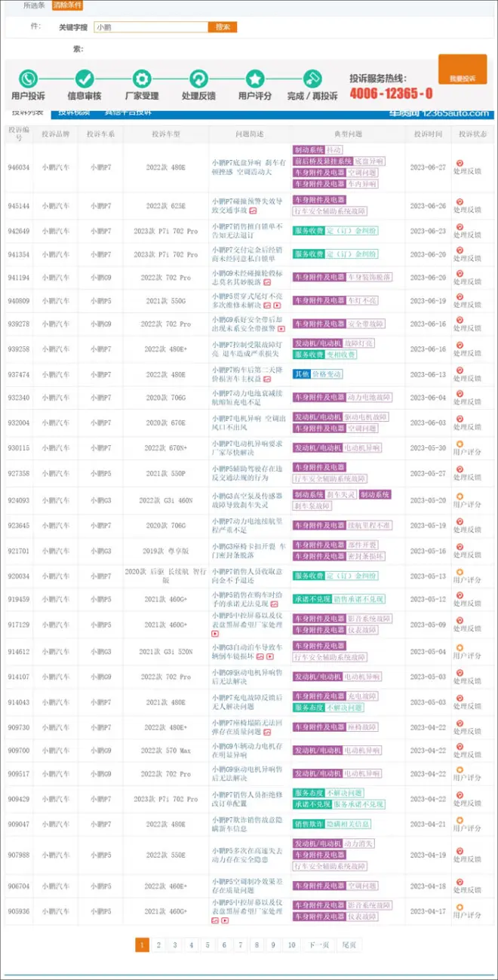Viewport: 498px width, 980px height.
Task: Clear filters with the 清除条件 button
Action: 68,5
